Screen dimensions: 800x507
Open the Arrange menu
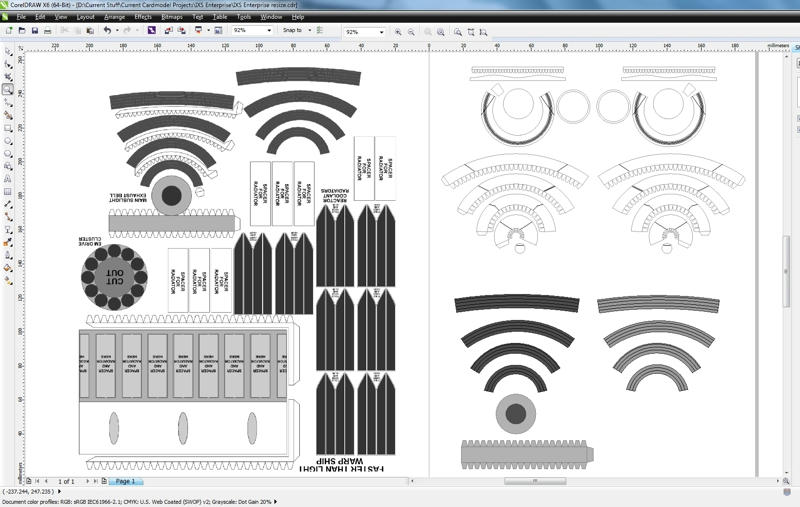tap(114, 17)
